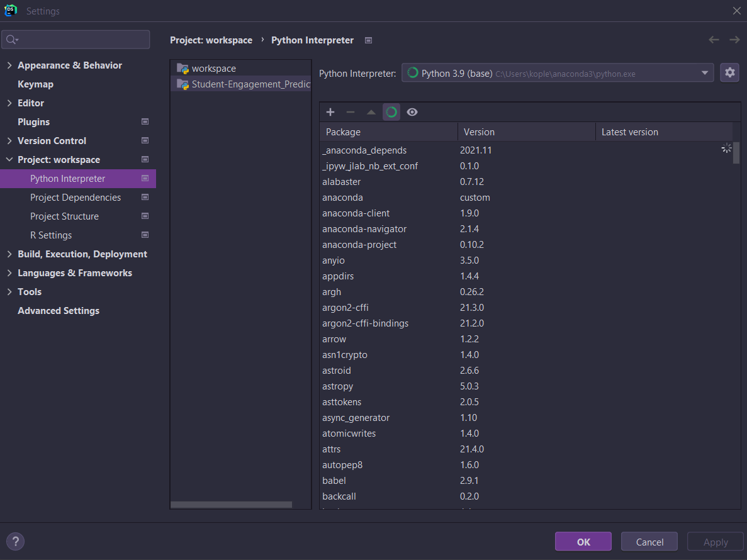Click the workspace project folder icon

click(x=183, y=69)
